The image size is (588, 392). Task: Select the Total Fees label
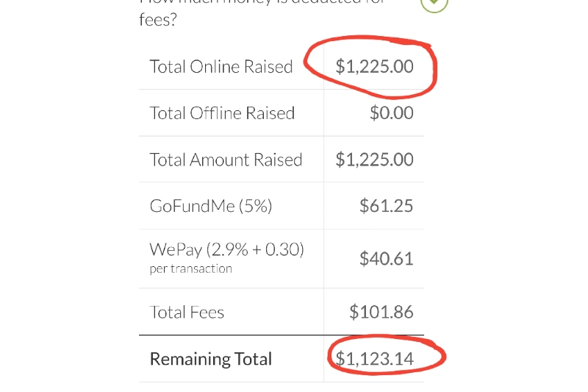tap(187, 312)
